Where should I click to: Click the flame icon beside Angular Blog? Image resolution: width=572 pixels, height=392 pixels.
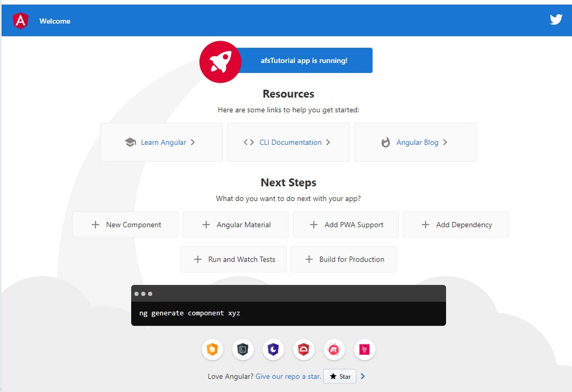[386, 142]
